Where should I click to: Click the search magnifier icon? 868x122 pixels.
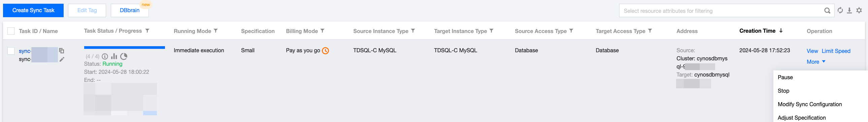(827, 11)
